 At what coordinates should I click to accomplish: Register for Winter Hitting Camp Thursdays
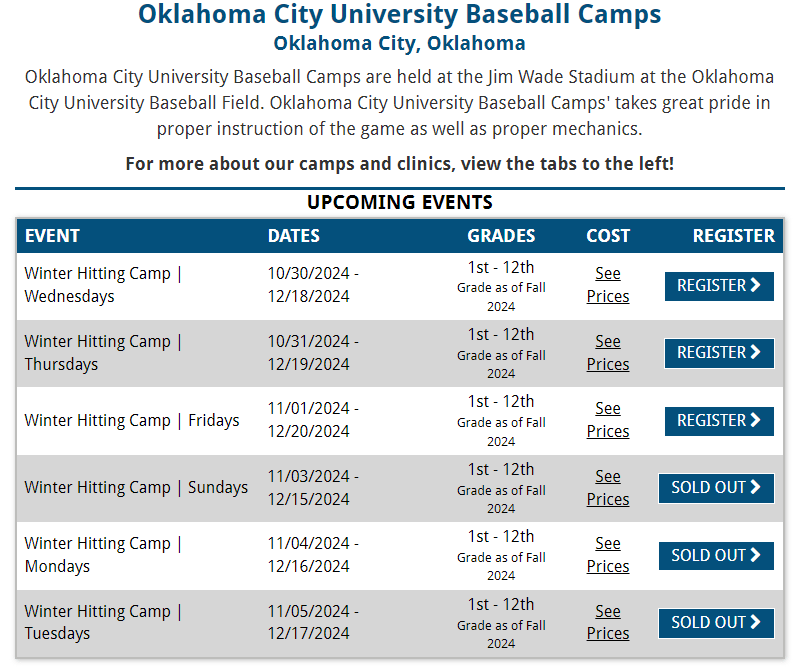[x=719, y=353]
